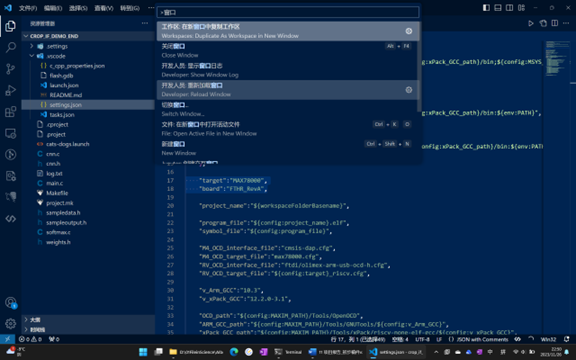Open main.c in the file tree

coord(88,183)
